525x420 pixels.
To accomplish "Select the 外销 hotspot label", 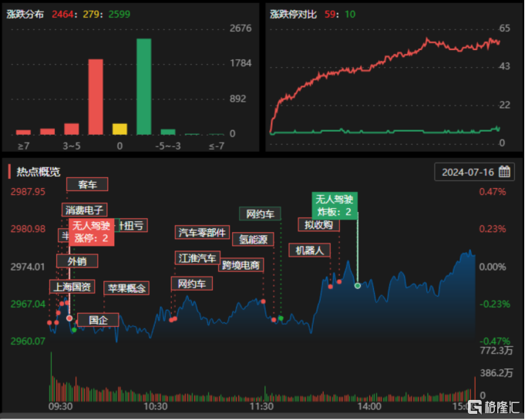I will (x=77, y=261).
